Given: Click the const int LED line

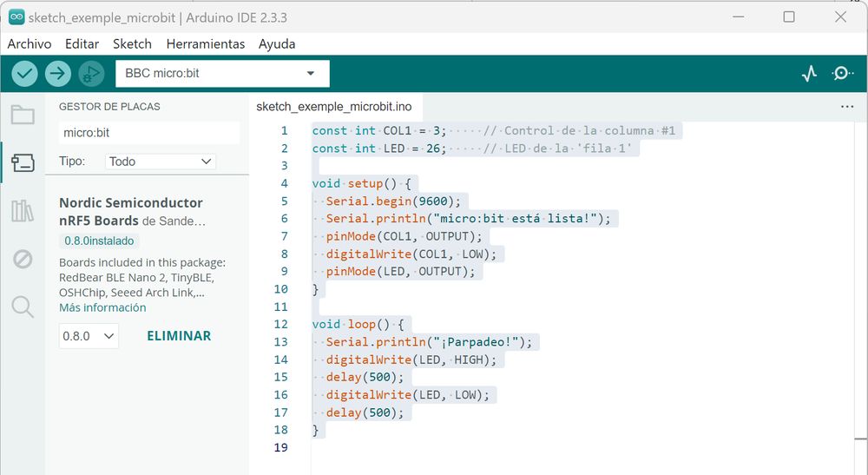Looking at the screenshot, I should 471,148.
